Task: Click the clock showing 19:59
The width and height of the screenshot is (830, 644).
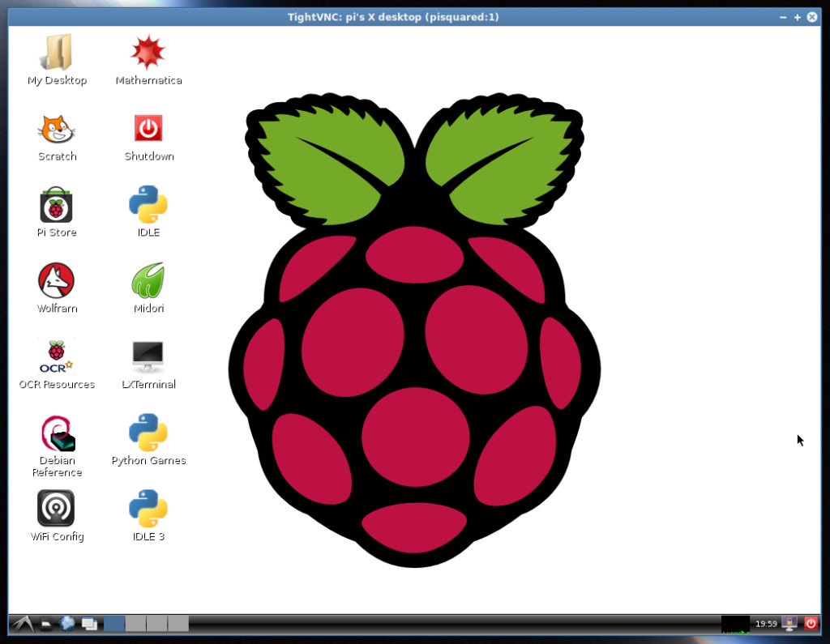Action: [766, 624]
